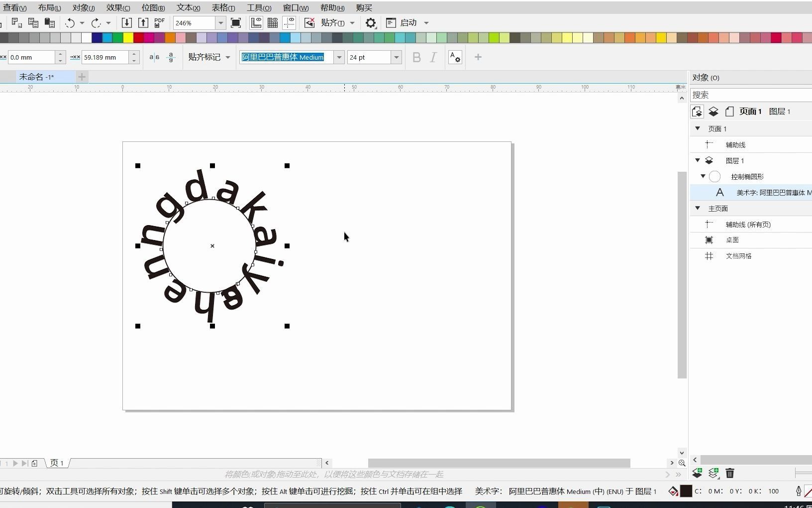The image size is (812, 508).
Task: Open the 启动 launcher dropdown arrow
Action: [x=426, y=23]
